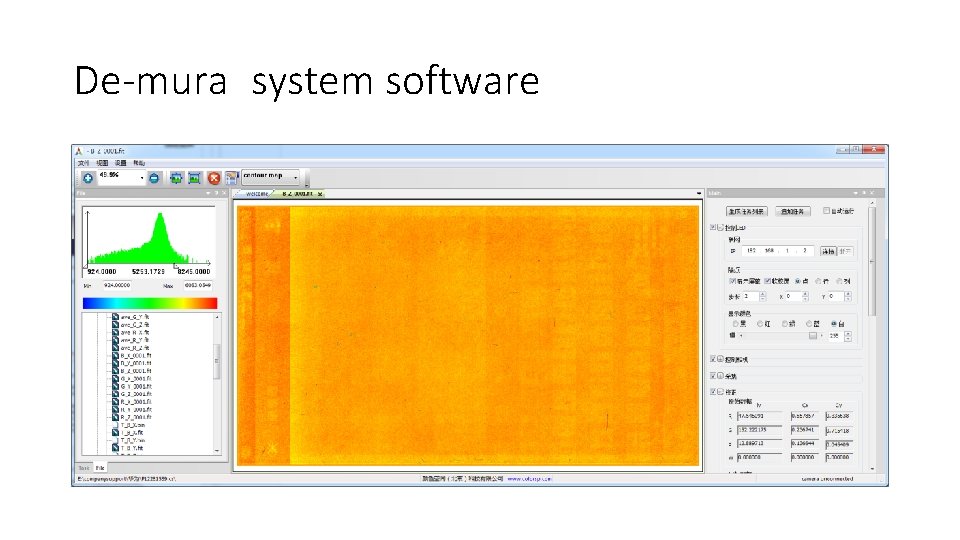
Task: Click the Main panel vertical scrollbar thumb
Action: [872, 262]
